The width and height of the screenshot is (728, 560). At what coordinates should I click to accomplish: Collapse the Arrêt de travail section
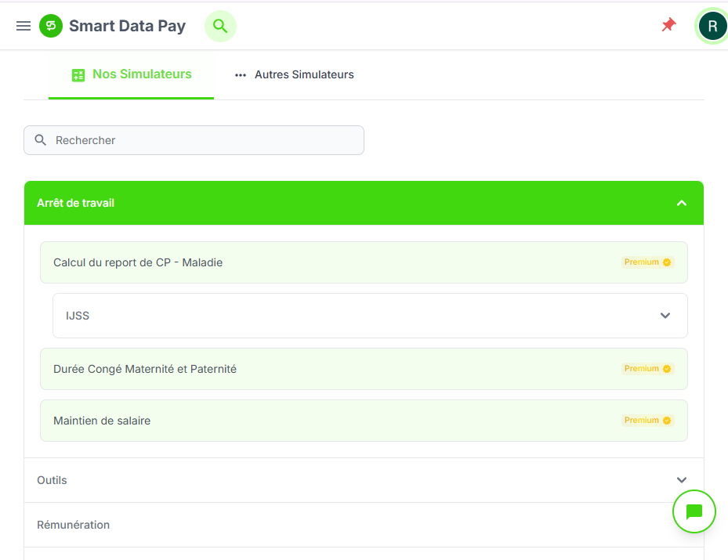click(681, 203)
